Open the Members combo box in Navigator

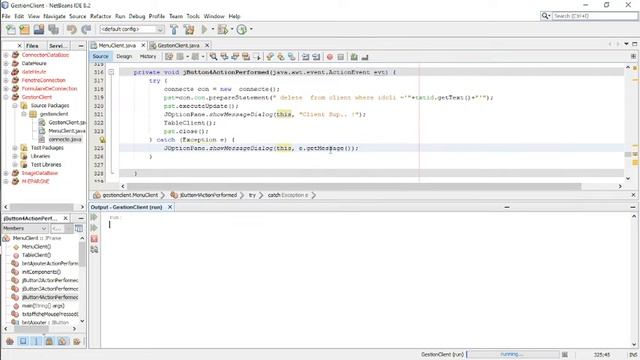point(25,229)
